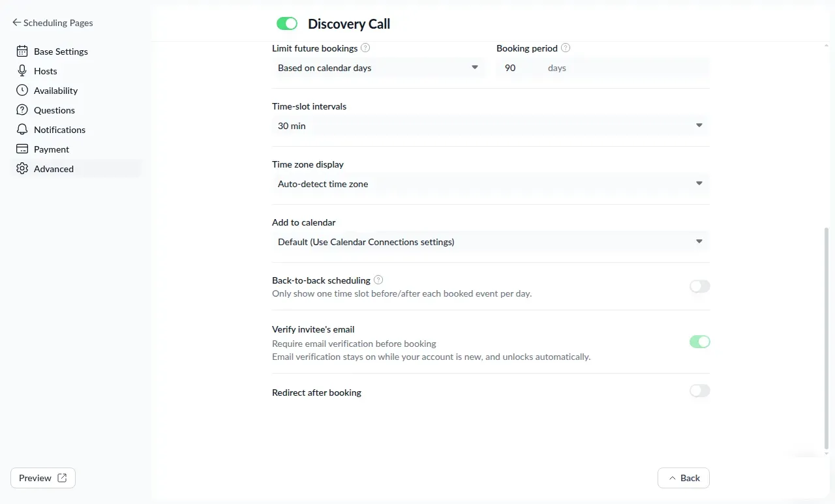The height and width of the screenshot is (504, 835).
Task: Click the Advanced gear icon
Action: pyautogui.click(x=22, y=169)
